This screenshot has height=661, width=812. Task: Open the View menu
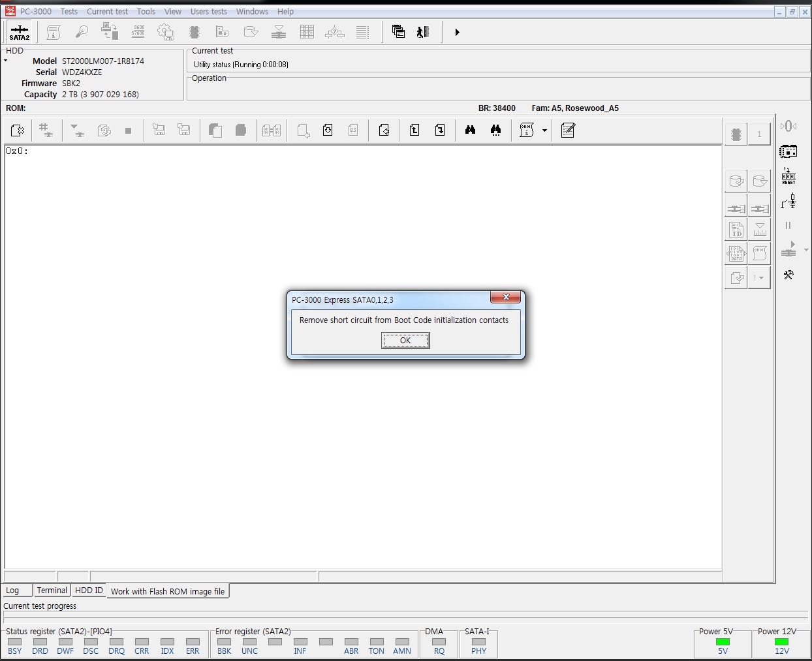[173, 11]
